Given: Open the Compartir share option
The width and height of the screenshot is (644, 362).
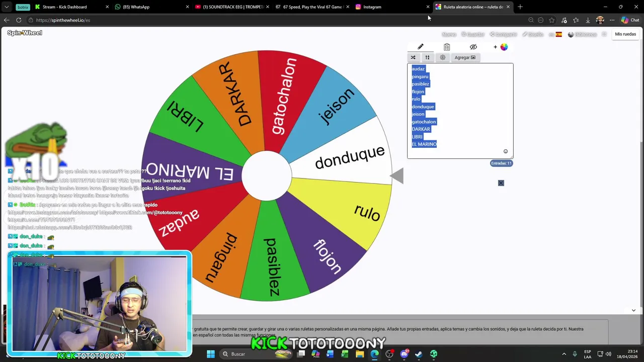Looking at the screenshot, I should (x=503, y=34).
